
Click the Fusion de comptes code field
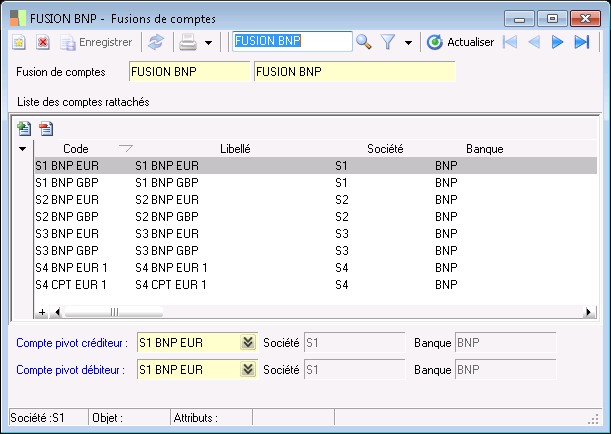(189, 72)
